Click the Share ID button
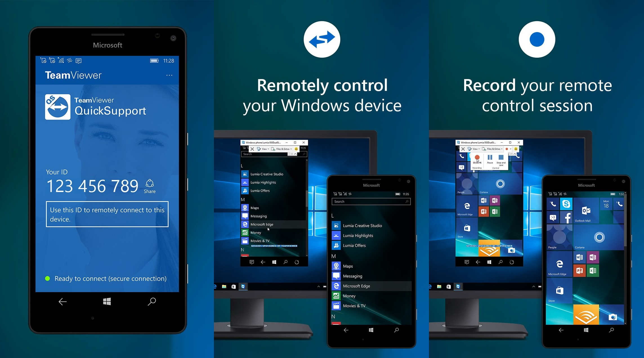 [x=149, y=187]
